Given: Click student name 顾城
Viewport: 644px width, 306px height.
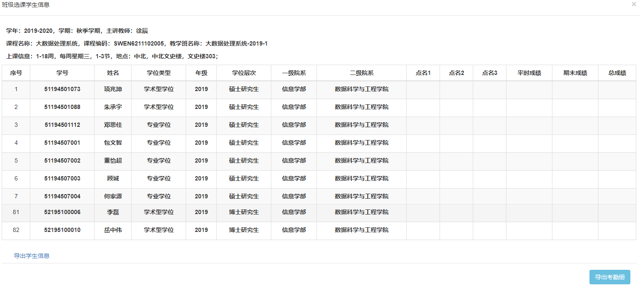Looking at the screenshot, I should (113, 179).
